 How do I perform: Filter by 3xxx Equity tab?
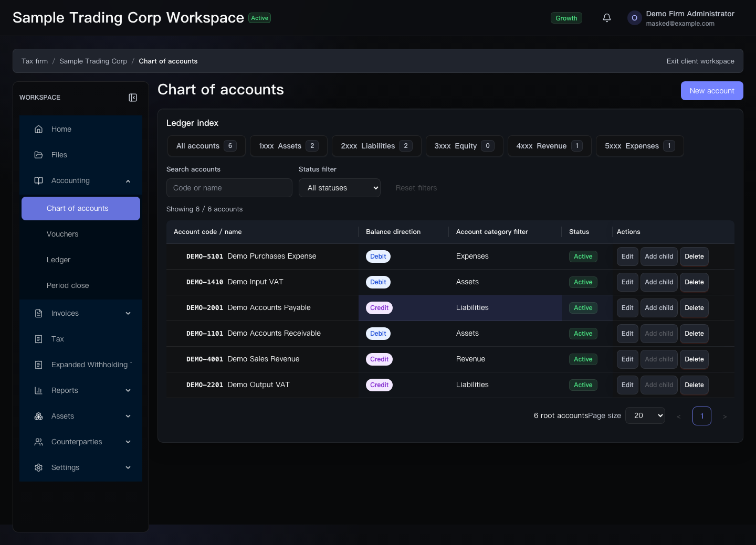(x=464, y=146)
